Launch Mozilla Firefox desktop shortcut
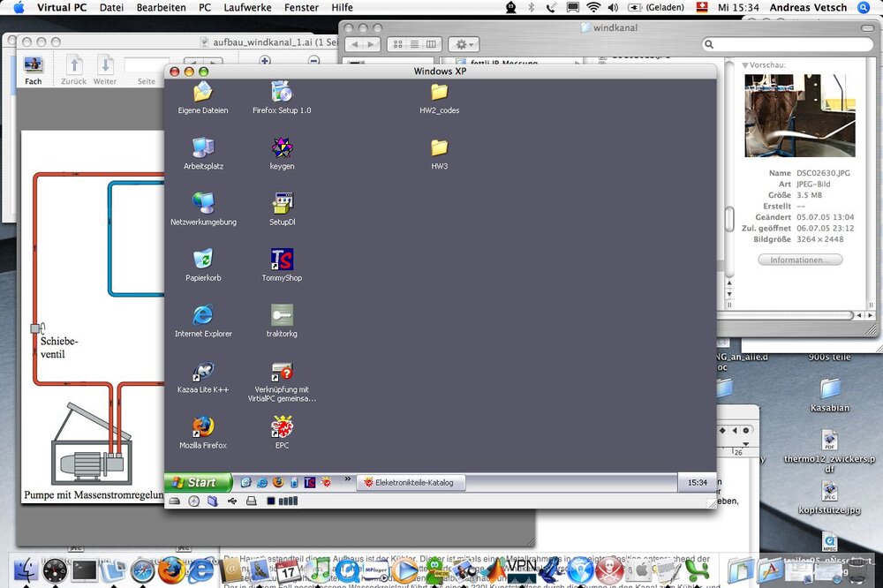Screen dimensions: 883x588 tap(203, 432)
